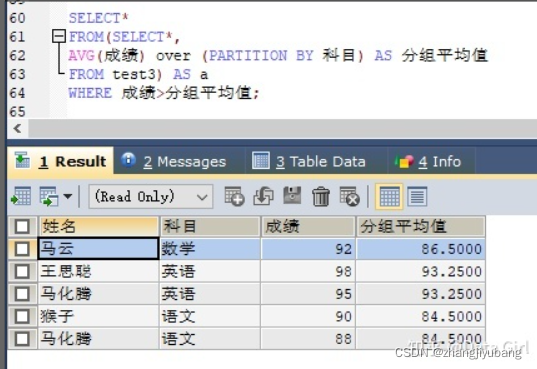
Task: Sort by the 科目 column header
Action: [210, 226]
